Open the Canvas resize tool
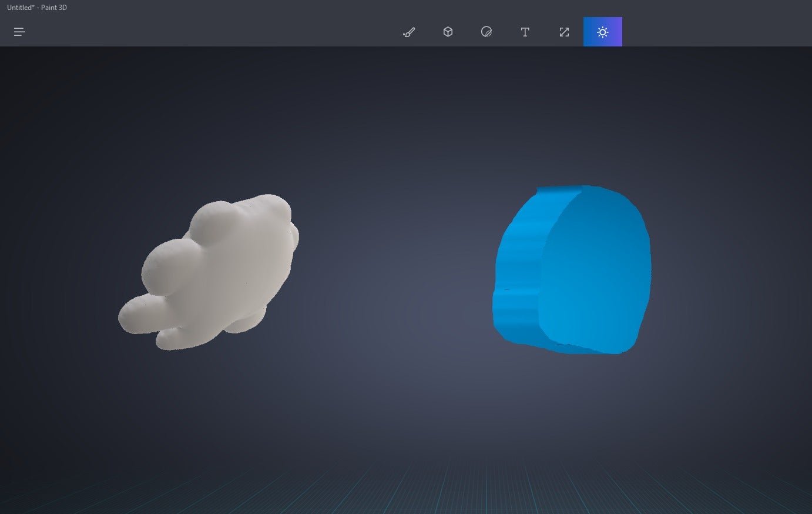The width and height of the screenshot is (812, 514). 564,32
